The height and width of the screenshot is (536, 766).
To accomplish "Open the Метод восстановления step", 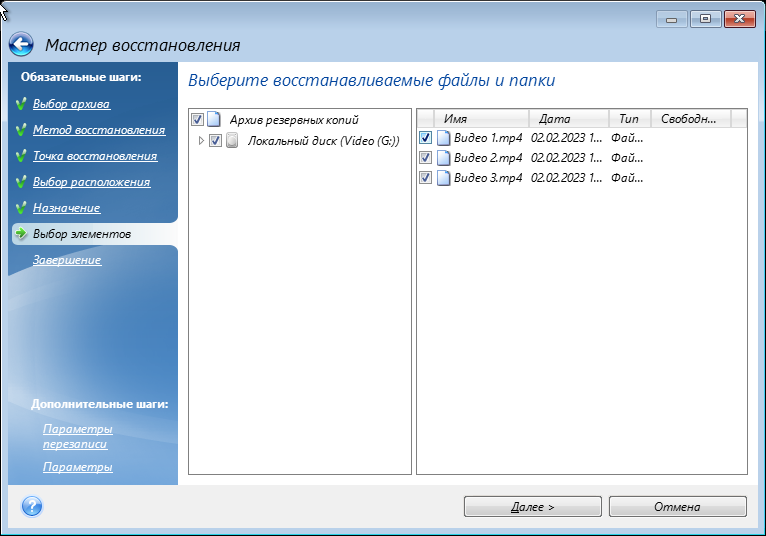I will [x=98, y=130].
